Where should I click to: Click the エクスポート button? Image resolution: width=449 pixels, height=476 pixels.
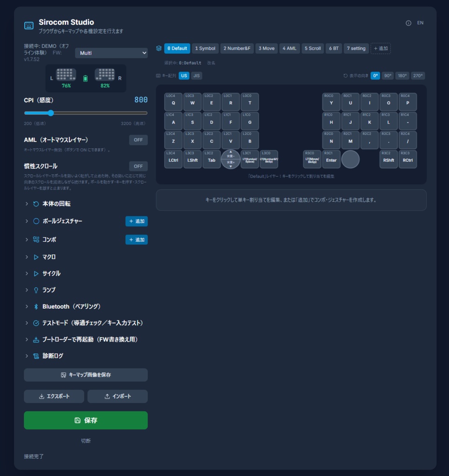tap(54, 397)
